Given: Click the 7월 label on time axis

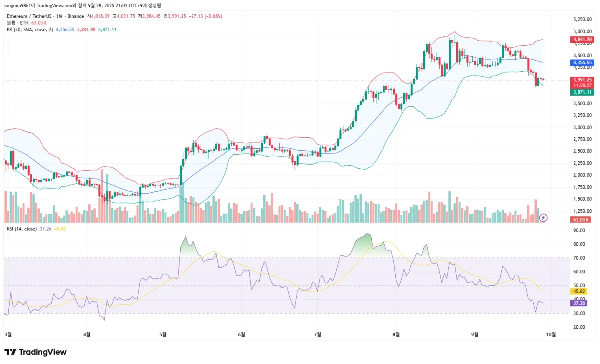Looking at the screenshot, I should (x=318, y=334).
